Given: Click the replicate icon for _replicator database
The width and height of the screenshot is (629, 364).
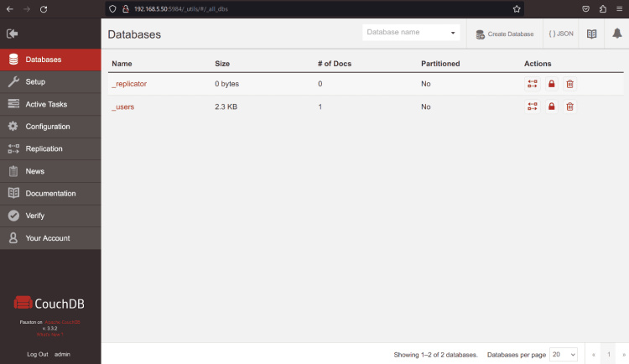Looking at the screenshot, I should click(x=532, y=84).
